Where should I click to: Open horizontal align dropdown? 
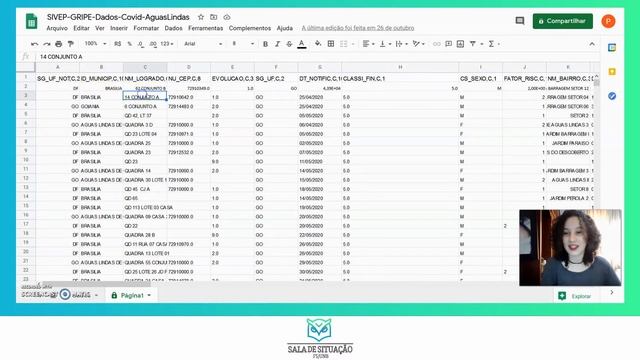click(368, 44)
